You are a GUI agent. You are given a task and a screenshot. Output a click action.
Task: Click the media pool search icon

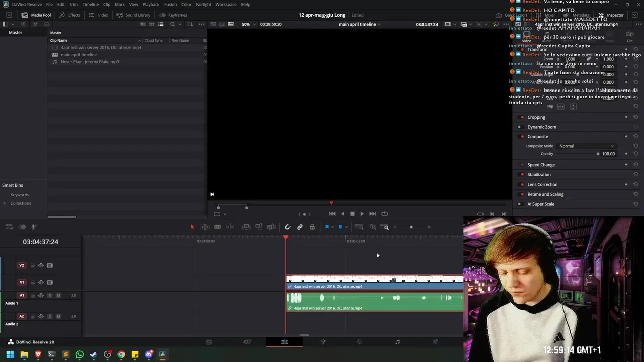tap(172, 24)
